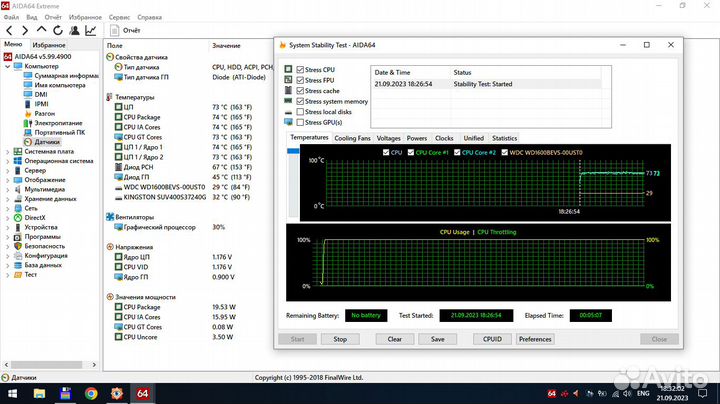Image resolution: width=720 pixels, height=404 pixels.
Task: Click the Stress FPU icon
Action: [x=288, y=79]
